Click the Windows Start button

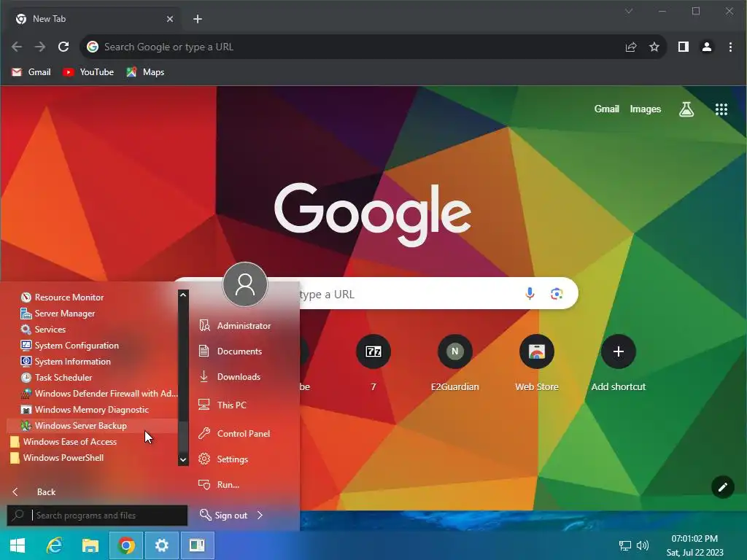point(18,545)
